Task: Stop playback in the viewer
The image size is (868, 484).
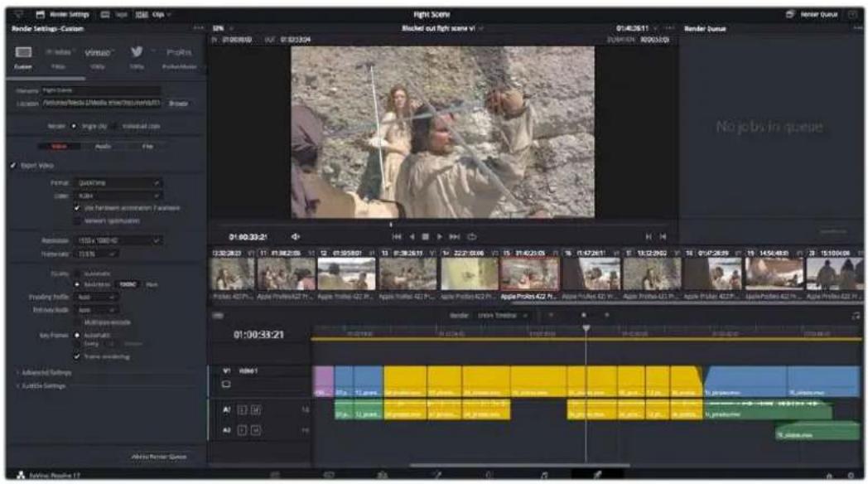Action: [x=425, y=236]
